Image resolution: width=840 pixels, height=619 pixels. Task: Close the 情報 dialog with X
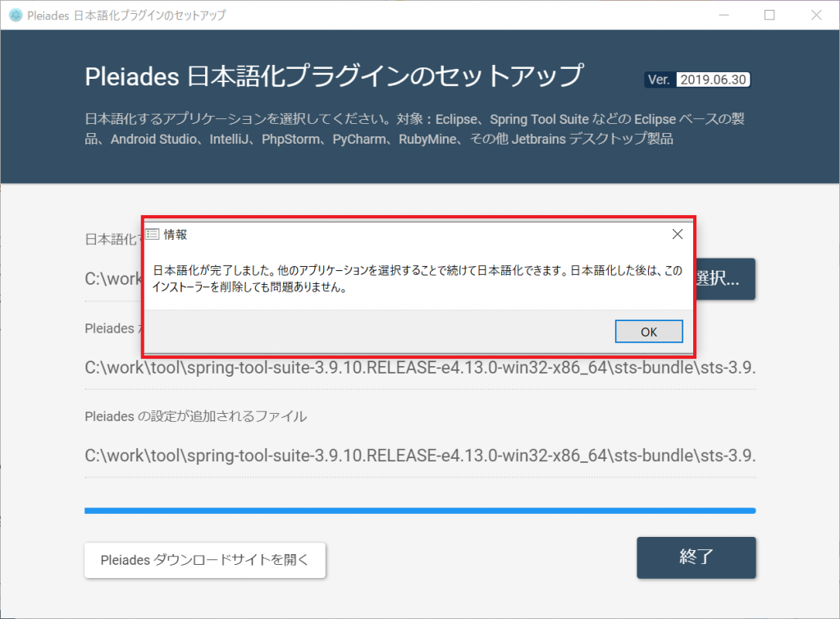point(677,234)
